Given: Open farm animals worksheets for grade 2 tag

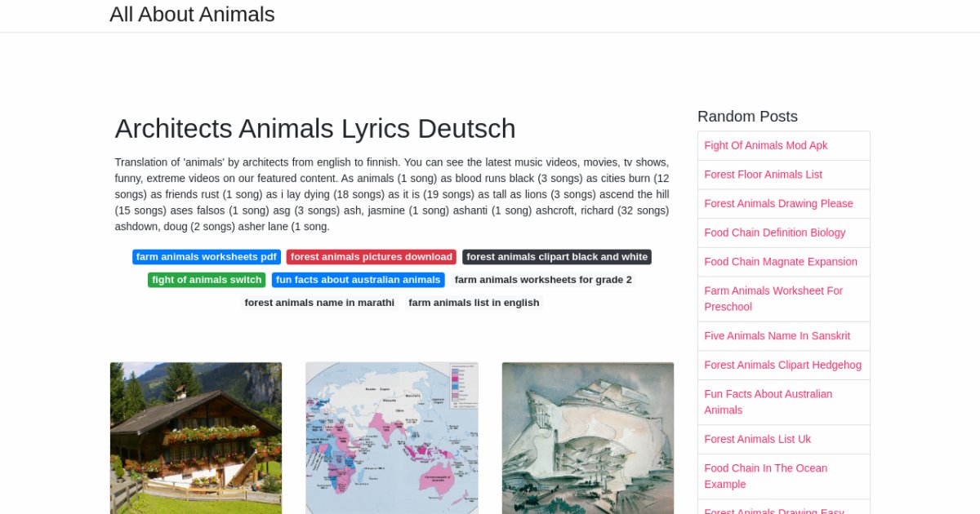Looking at the screenshot, I should click(543, 280).
